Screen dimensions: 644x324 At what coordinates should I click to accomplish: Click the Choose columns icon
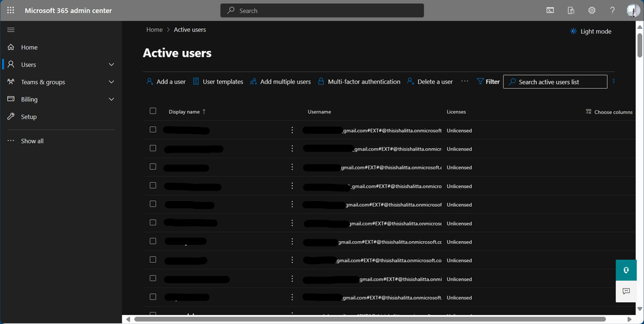589,111
